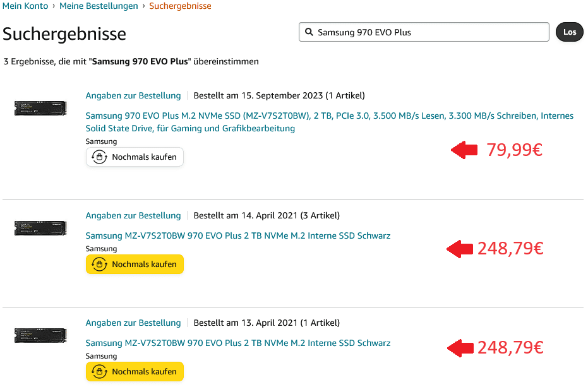This screenshot has width=588, height=387.
Task: Click the text 'Bestellt am 15. September 2023 (1 Artikel)'
Action: [x=279, y=95]
